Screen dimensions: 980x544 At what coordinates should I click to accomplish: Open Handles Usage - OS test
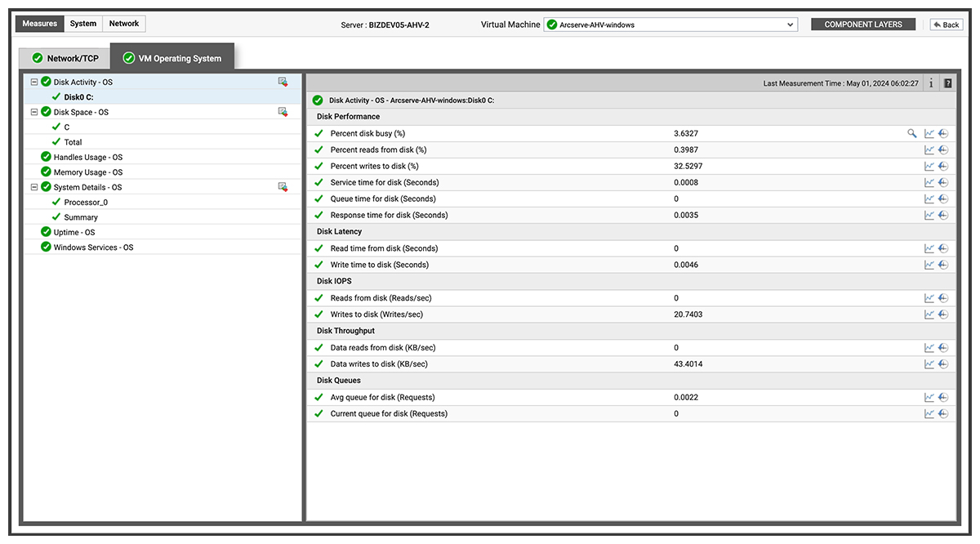coord(88,157)
